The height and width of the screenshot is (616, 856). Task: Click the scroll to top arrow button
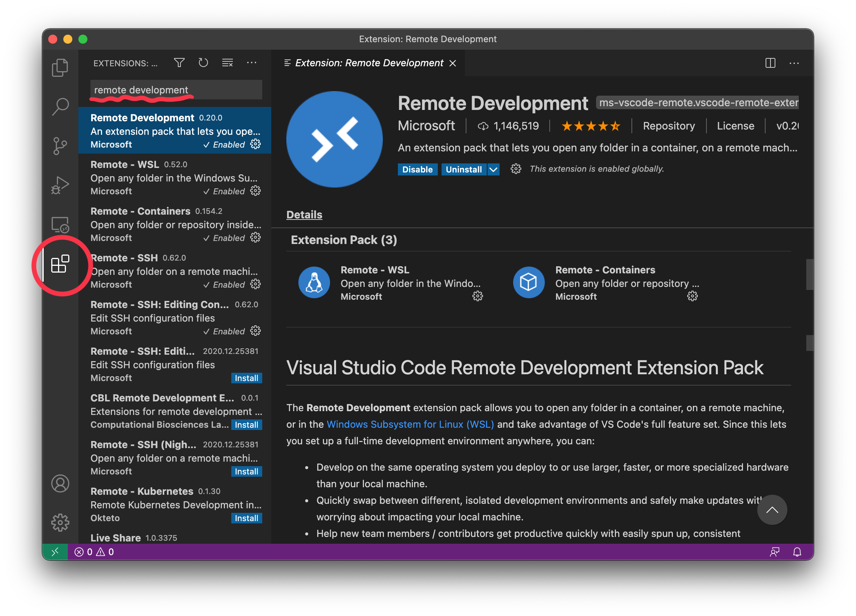(772, 510)
